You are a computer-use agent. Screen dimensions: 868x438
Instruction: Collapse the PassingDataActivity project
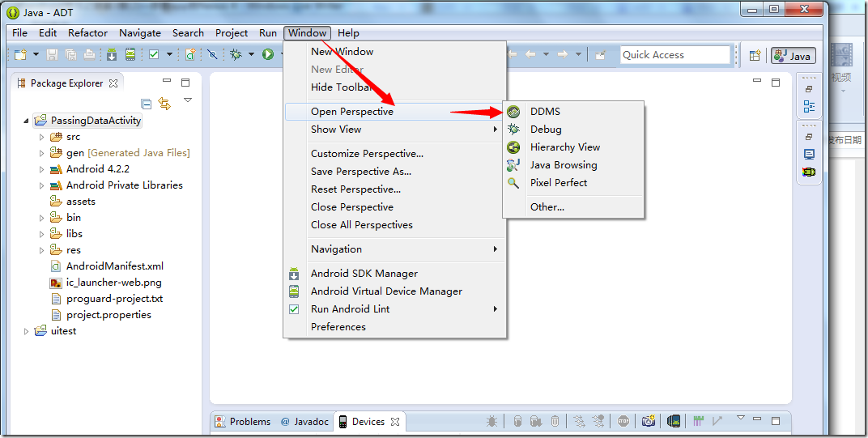pos(26,120)
